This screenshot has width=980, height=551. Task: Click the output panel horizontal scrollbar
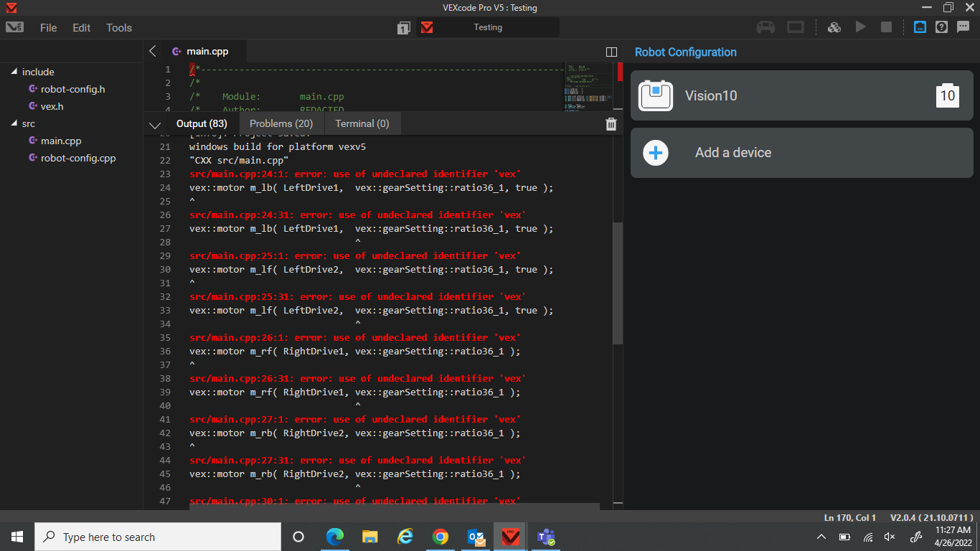click(394, 507)
